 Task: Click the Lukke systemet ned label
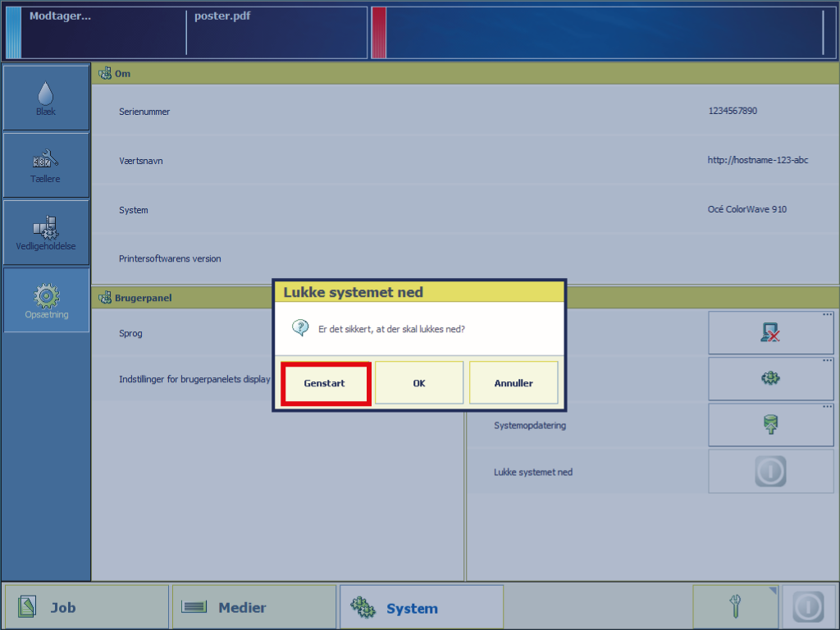click(533, 472)
